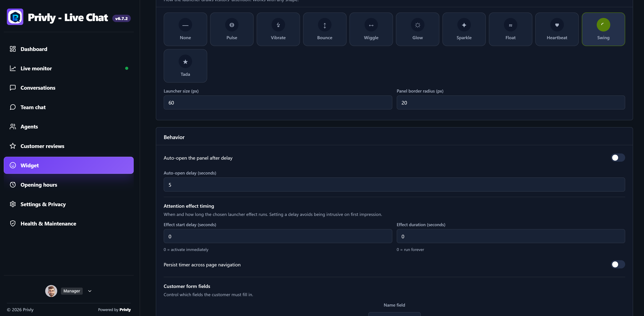Click the '0 = activate immediately' hint
The width and height of the screenshot is (644, 316).
coord(186,250)
